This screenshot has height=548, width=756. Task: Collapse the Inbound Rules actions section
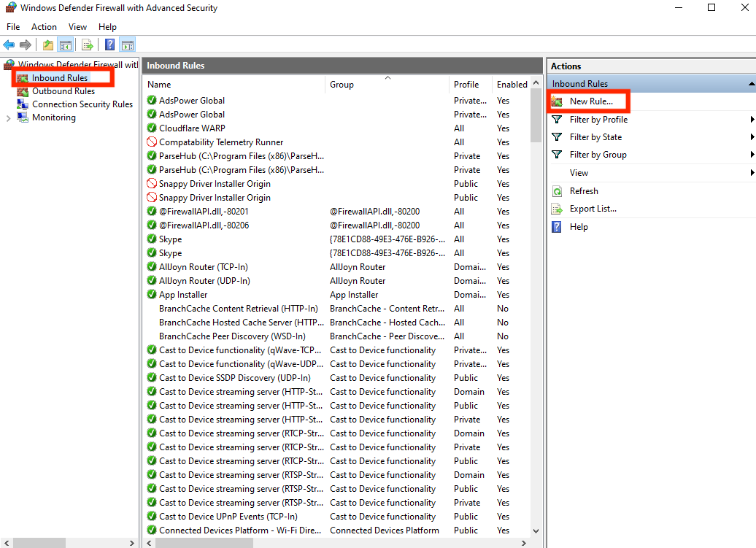(750, 82)
